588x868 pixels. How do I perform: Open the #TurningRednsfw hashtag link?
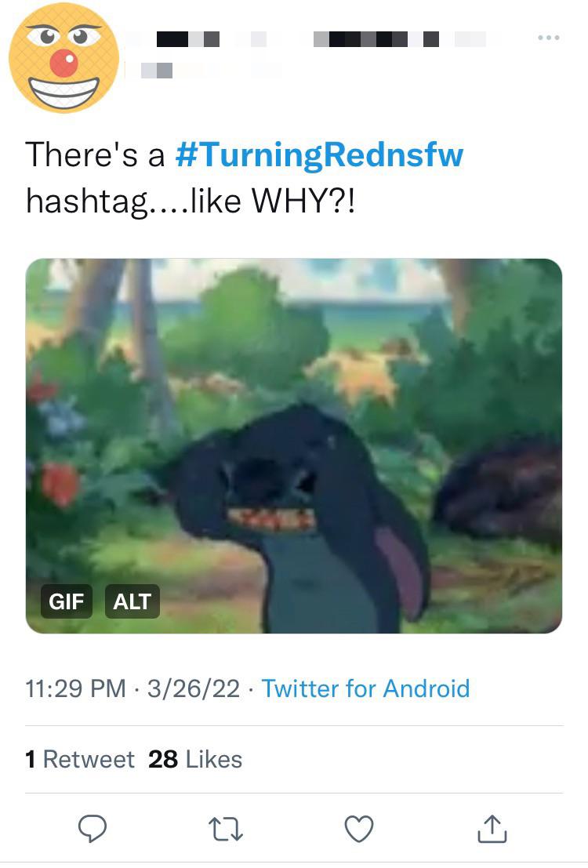pyautogui.click(x=319, y=154)
